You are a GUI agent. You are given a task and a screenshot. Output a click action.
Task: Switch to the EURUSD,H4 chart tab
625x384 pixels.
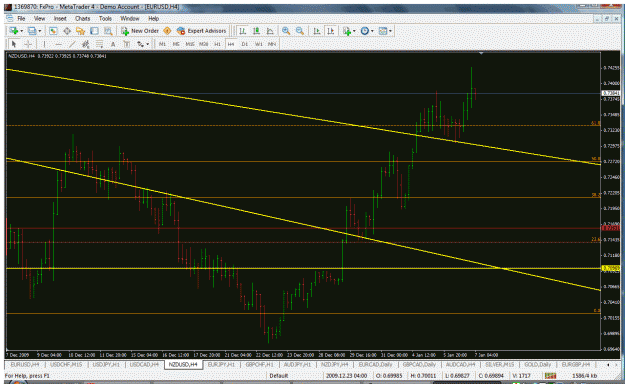pyautogui.click(x=25, y=364)
